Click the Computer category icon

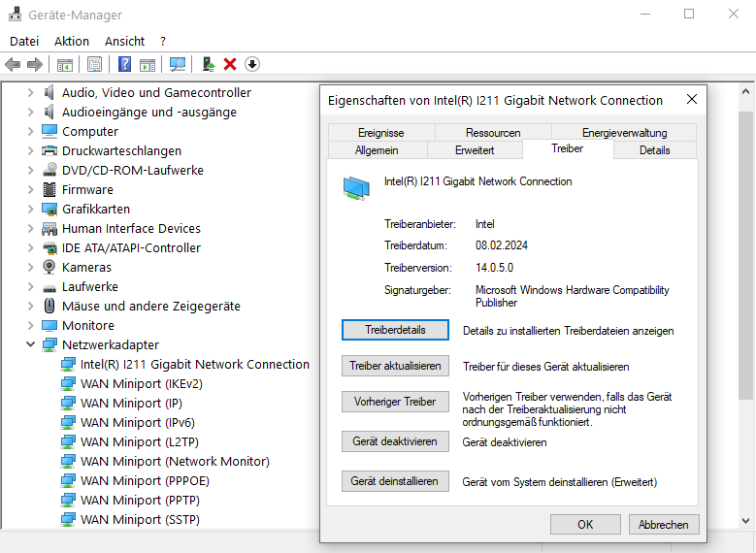[49, 131]
